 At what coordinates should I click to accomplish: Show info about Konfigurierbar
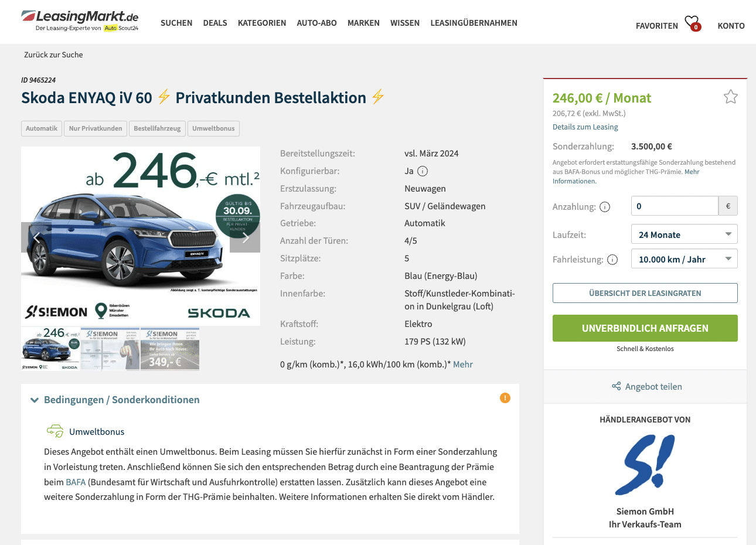423,171
